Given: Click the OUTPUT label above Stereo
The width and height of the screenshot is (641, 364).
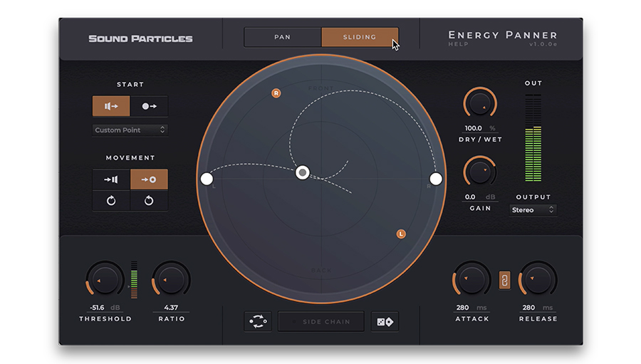Looking at the screenshot, I should [x=533, y=197].
